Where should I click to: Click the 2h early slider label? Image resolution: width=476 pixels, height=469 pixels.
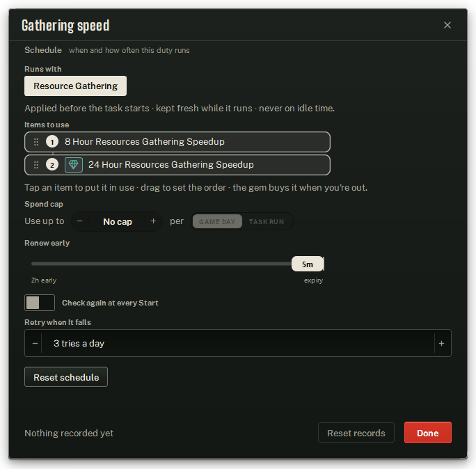point(44,280)
